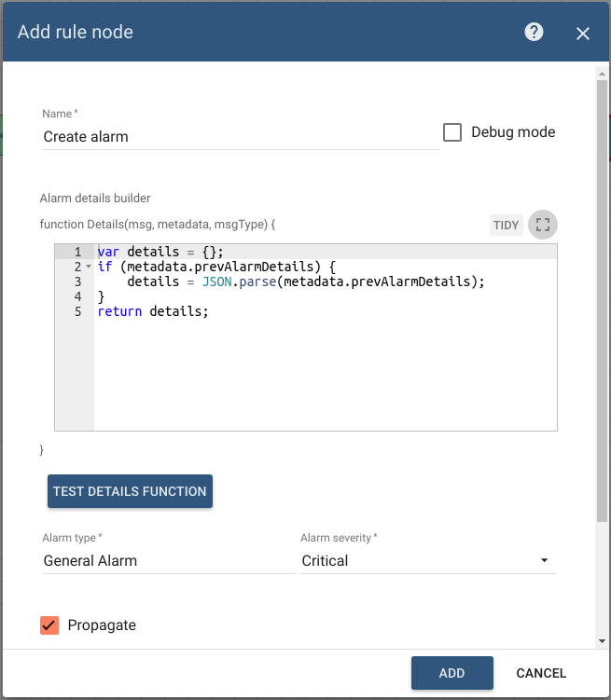Click the Propagate label text

[x=102, y=625]
